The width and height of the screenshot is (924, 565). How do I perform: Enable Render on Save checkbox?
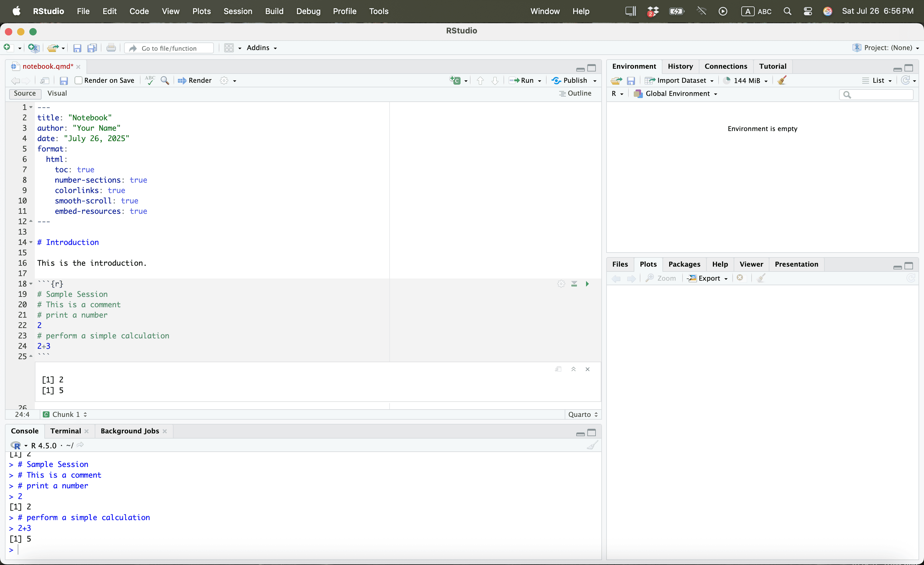pos(78,80)
